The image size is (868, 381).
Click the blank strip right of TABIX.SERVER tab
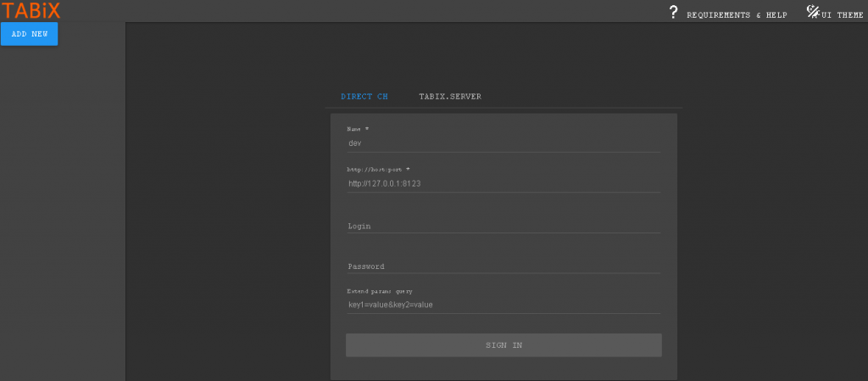pos(585,97)
